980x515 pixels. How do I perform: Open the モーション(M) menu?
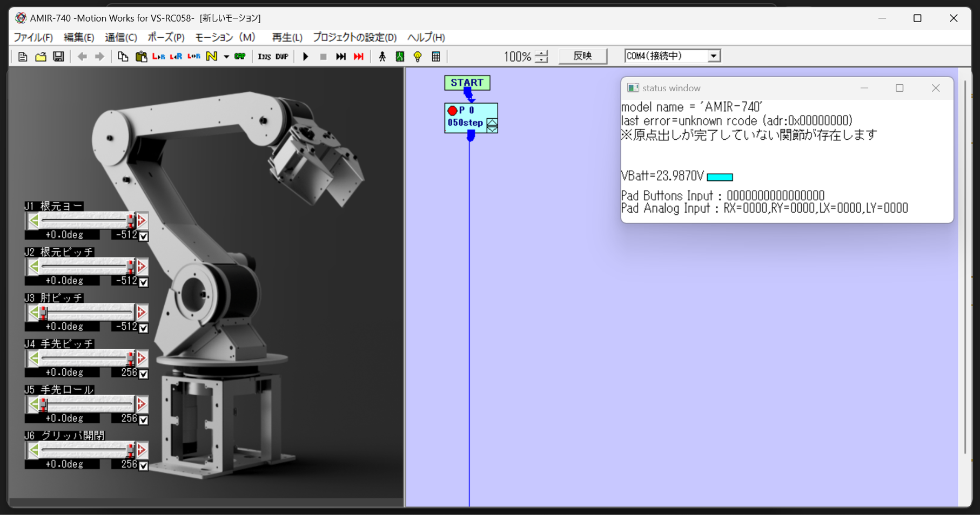pos(225,37)
